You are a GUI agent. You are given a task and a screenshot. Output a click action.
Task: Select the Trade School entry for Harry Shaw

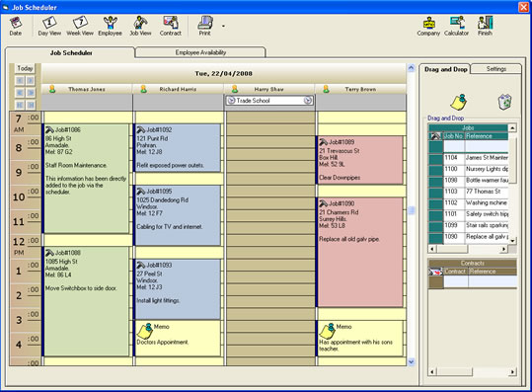269,101
